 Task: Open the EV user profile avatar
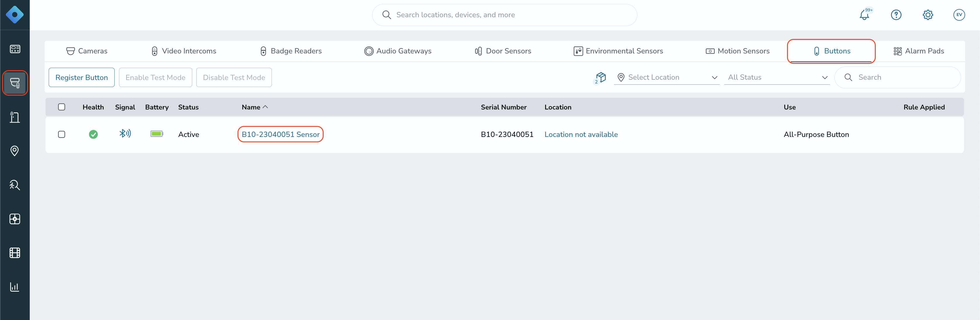pos(959,15)
